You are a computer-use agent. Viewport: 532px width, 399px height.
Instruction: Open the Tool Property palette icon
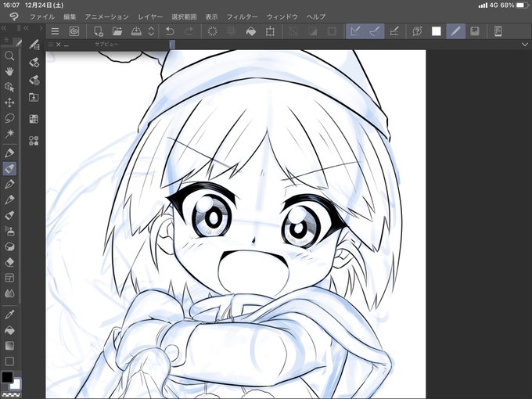[34, 63]
